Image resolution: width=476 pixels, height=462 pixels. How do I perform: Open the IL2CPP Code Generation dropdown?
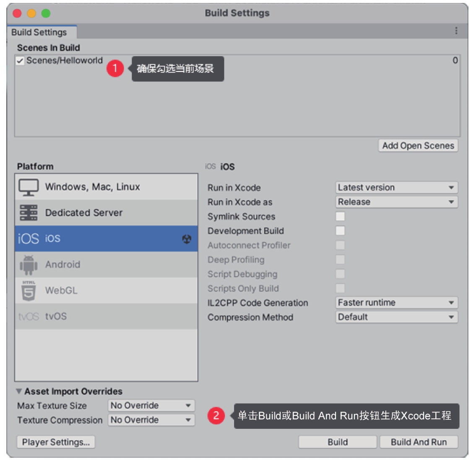click(x=396, y=303)
